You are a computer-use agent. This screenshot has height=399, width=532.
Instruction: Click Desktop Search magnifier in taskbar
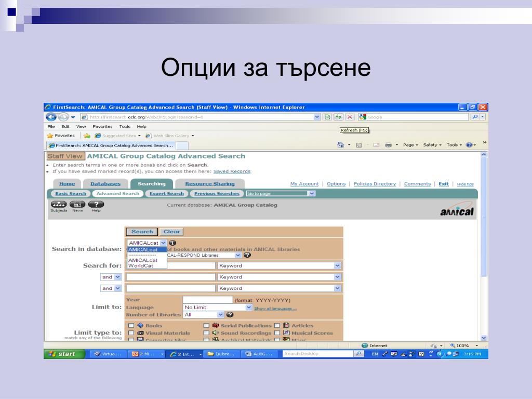pyautogui.click(x=358, y=354)
